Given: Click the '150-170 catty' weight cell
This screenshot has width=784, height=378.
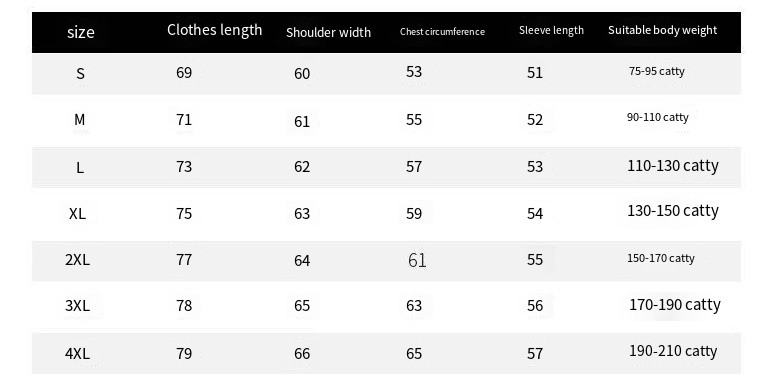Looking at the screenshot, I should pyautogui.click(x=661, y=258).
